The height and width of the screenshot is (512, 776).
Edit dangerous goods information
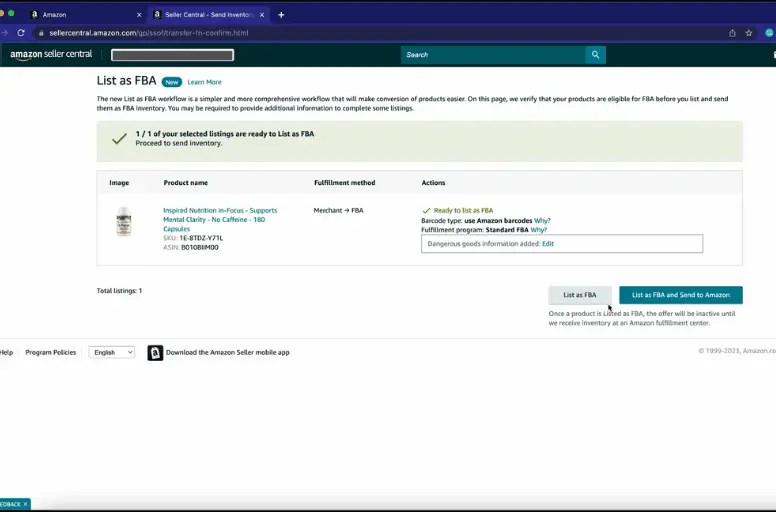point(548,244)
